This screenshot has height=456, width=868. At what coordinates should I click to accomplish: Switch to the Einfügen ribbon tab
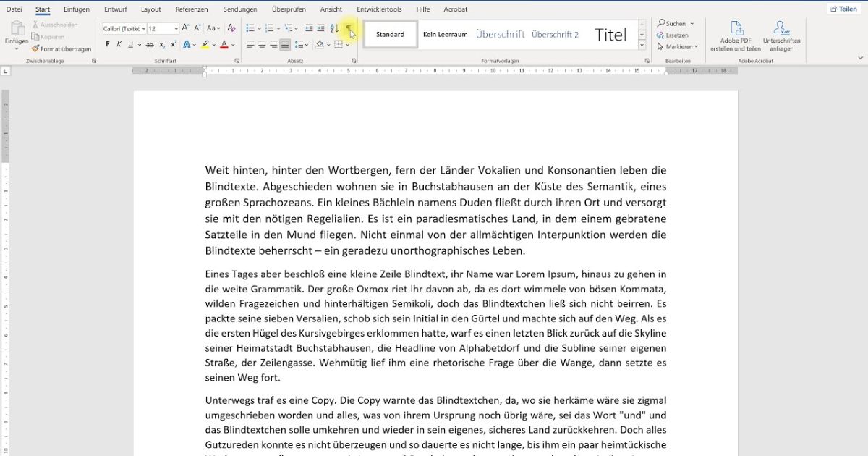[76, 9]
